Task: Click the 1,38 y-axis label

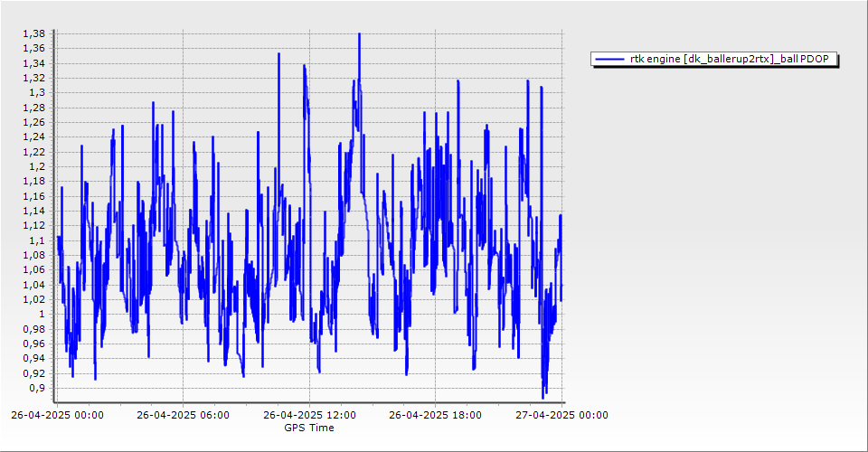Action: click(x=33, y=33)
